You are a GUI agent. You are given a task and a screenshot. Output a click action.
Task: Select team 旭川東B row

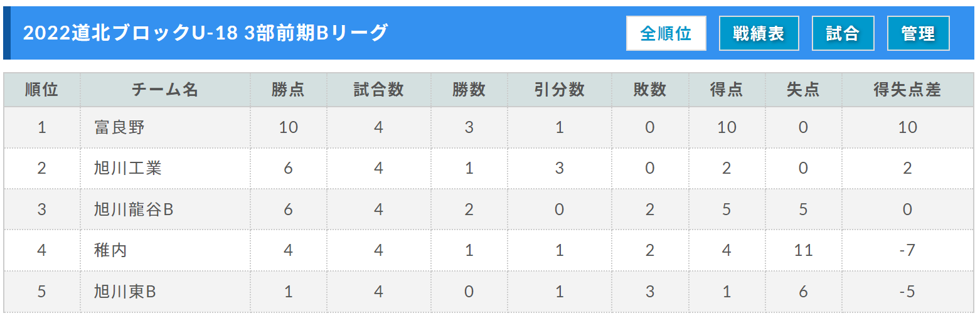tap(489, 292)
